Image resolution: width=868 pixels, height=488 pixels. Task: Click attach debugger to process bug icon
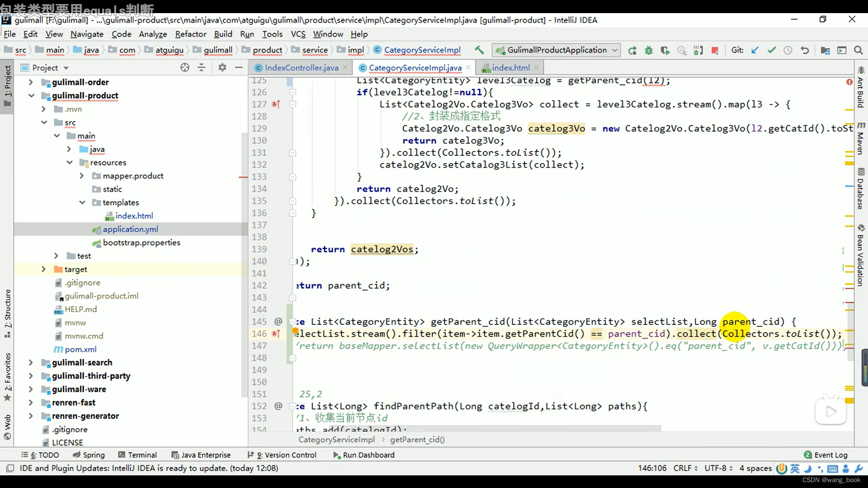698,51
